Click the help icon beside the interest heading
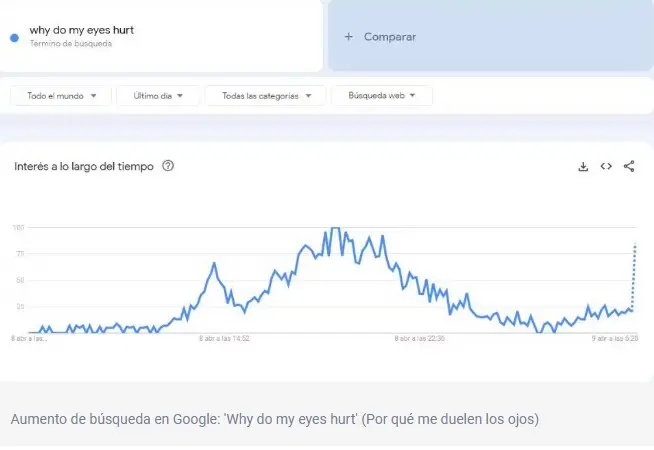Viewport: 654px width, 450px height. pos(168,166)
